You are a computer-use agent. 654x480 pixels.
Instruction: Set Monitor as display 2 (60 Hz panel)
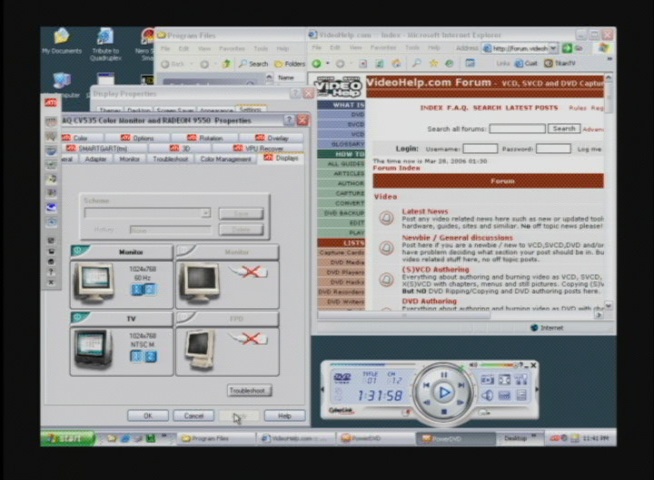tap(151, 289)
